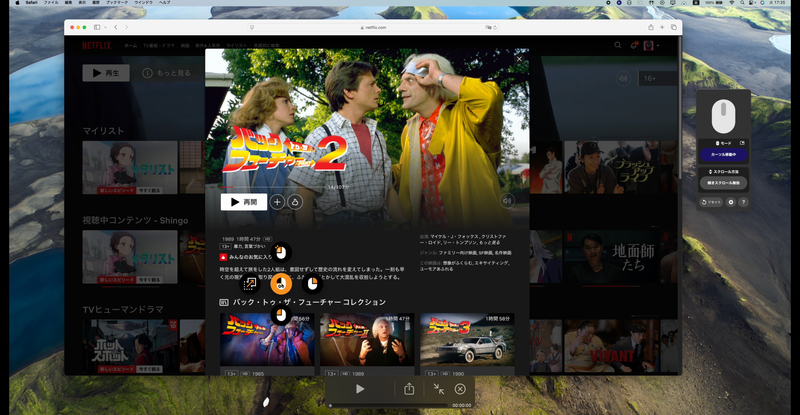Click the もっと見る cast link
Image resolution: width=800 pixels, height=415 pixels.
[x=488, y=242]
